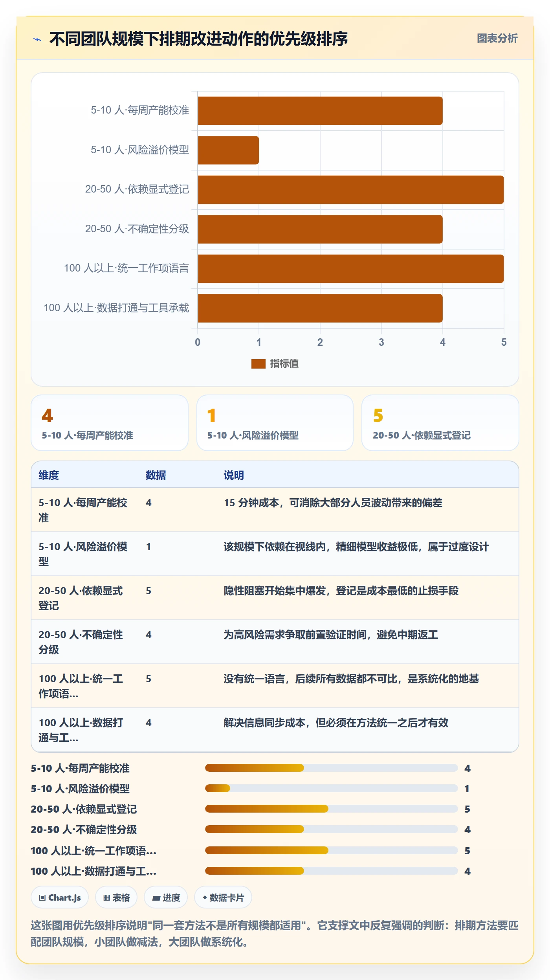The image size is (550, 980).
Task: Click the progress bar for 100 人以上·统一工作项语…
Action: click(x=332, y=850)
